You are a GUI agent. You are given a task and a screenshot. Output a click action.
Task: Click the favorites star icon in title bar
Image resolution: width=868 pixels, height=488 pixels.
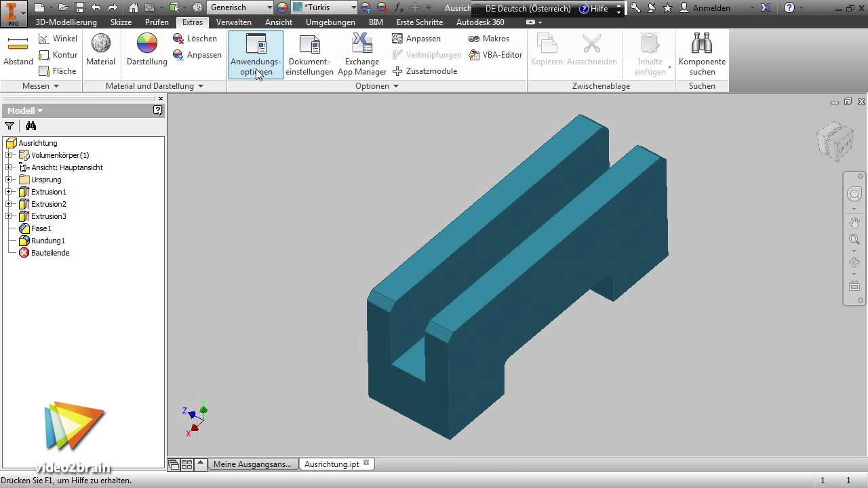pos(667,8)
